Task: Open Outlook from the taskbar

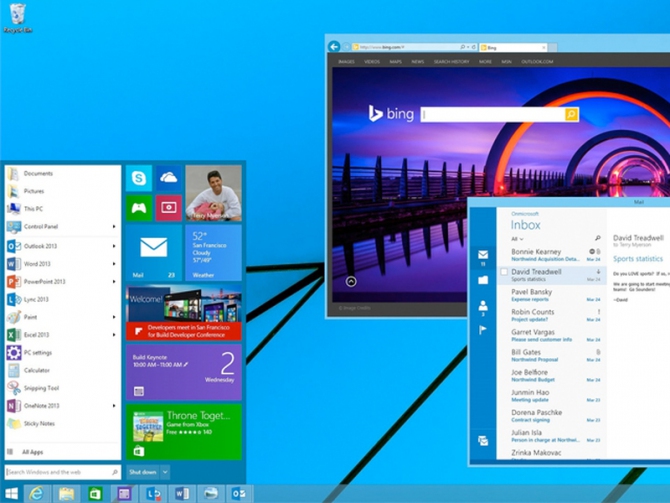Action: pyautogui.click(x=238, y=494)
